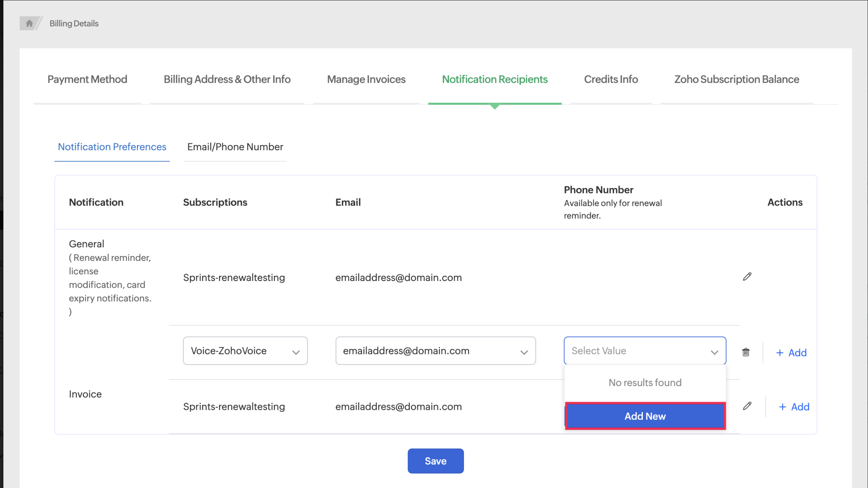This screenshot has width=868, height=488.
Task: Save the notification preferences
Action: [435, 461]
